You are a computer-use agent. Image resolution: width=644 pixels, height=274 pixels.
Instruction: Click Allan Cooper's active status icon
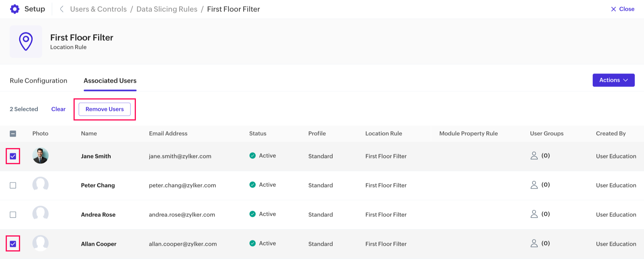[252, 244]
